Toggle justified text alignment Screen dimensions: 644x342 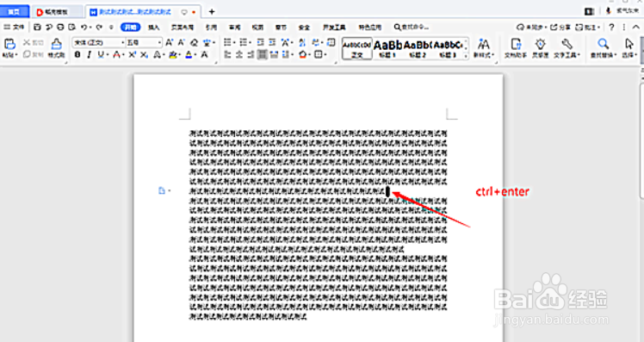tap(262, 54)
